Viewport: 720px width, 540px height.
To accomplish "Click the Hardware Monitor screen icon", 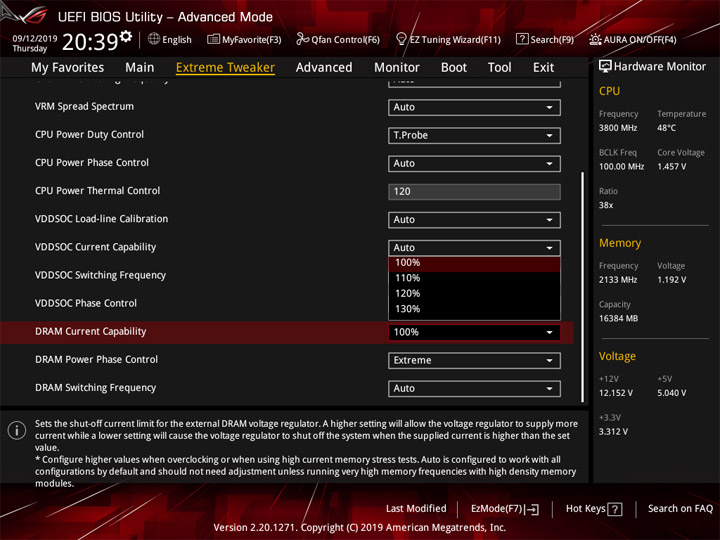I will [x=605, y=66].
